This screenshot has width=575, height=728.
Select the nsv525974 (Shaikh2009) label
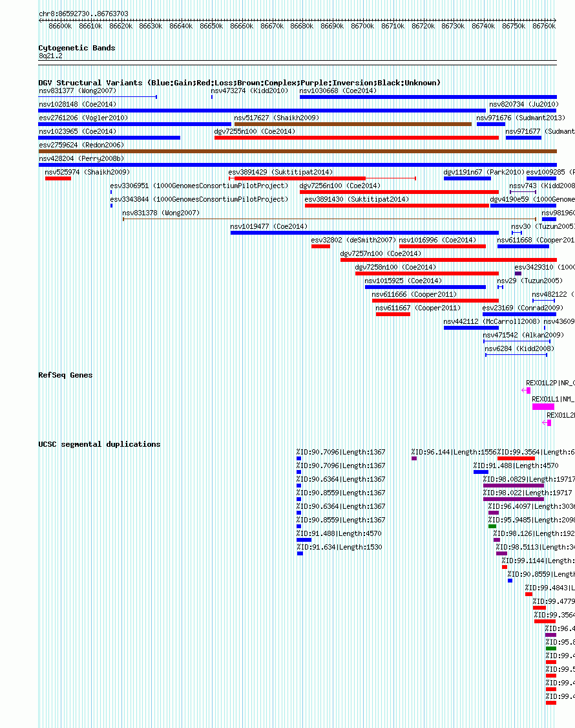click(x=87, y=172)
